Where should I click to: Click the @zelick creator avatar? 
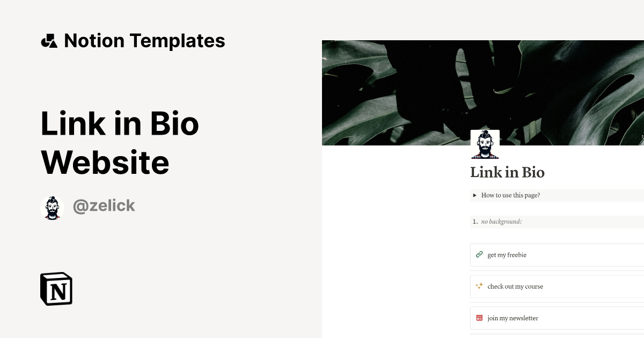(53, 208)
